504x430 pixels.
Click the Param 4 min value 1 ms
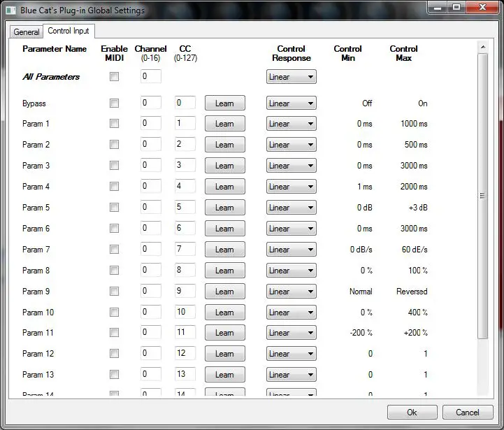[365, 187]
